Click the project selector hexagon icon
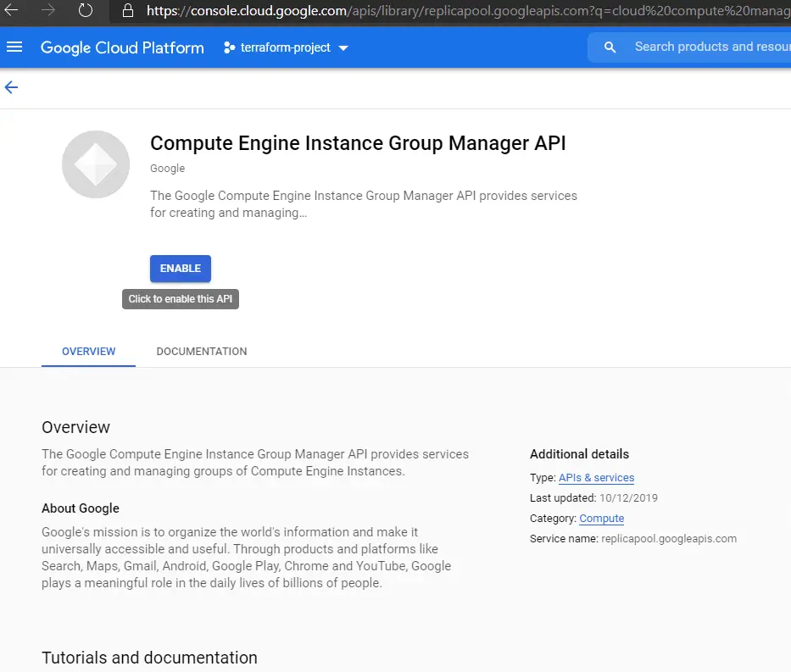 click(x=229, y=48)
